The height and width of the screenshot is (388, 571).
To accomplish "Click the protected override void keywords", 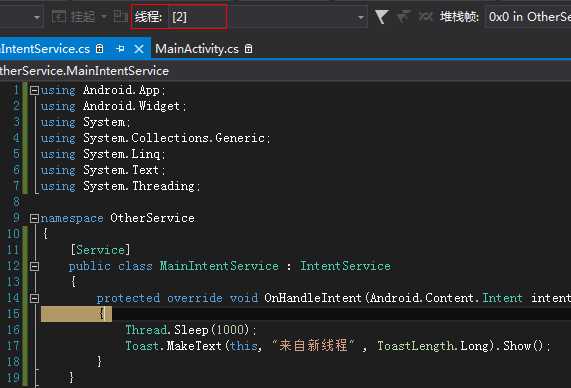I will click(177, 298).
